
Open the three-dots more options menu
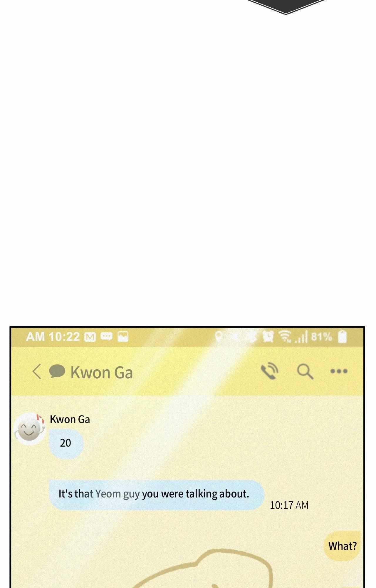(339, 371)
